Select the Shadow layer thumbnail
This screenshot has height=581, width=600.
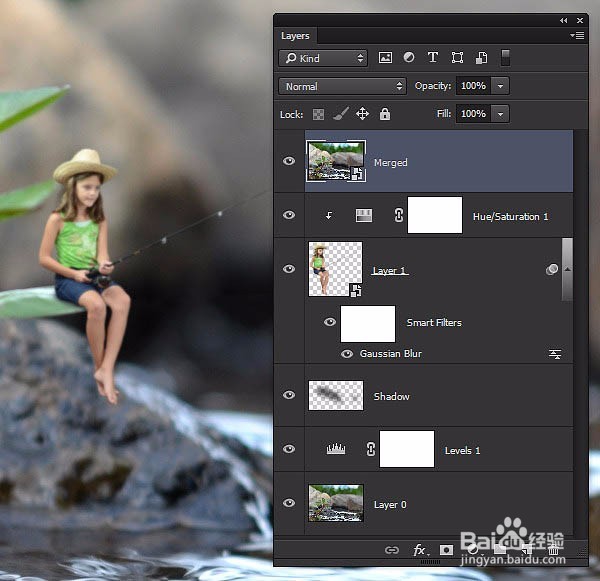(x=336, y=395)
